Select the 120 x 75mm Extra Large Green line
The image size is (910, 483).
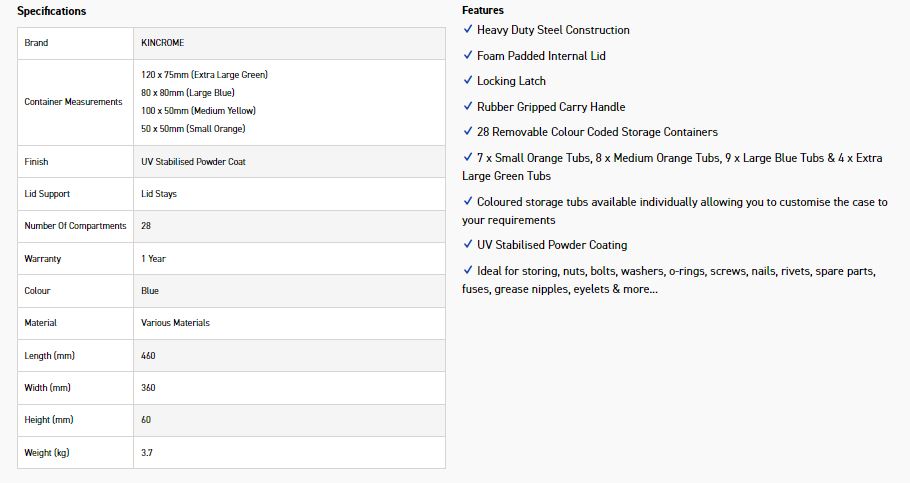204,74
